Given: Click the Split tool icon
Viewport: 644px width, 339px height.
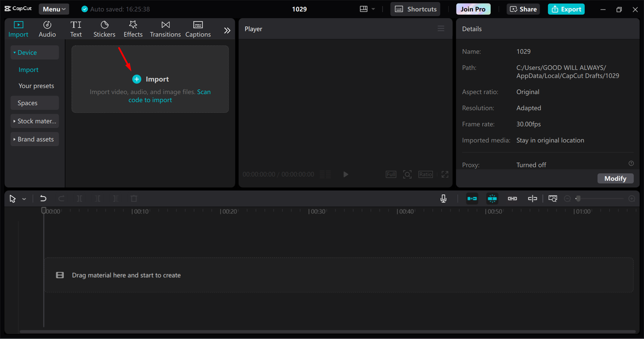Looking at the screenshot, I should click(79, 198).
